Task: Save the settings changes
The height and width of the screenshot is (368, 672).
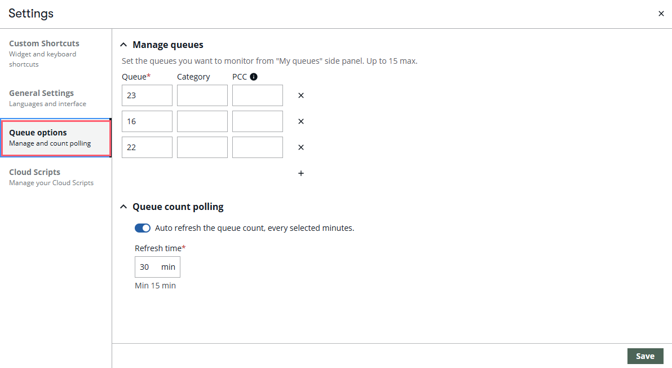Action: tap(645, 356)
